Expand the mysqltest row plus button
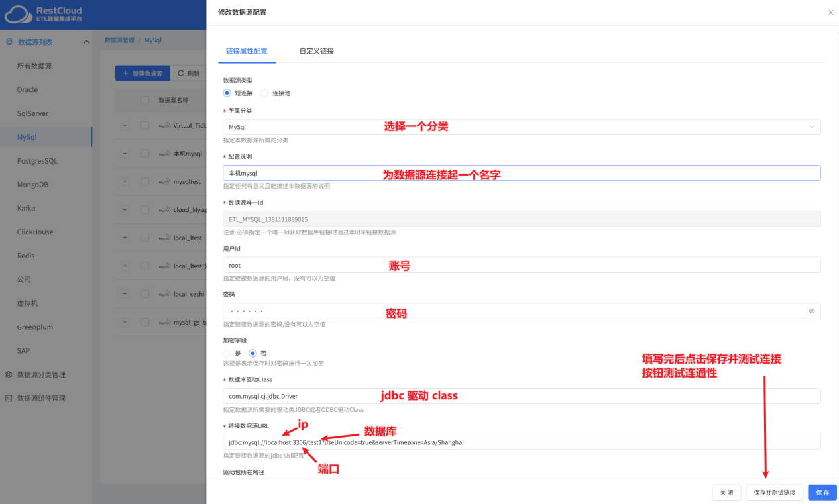Viewport: 839px width, 504px height. 124,181
